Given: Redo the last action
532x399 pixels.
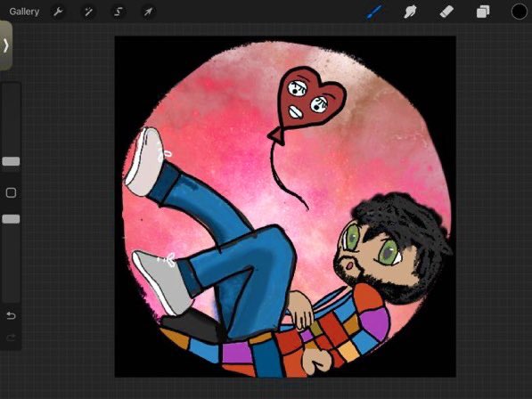Looking at the screenshot, I should tap(11, 338).
